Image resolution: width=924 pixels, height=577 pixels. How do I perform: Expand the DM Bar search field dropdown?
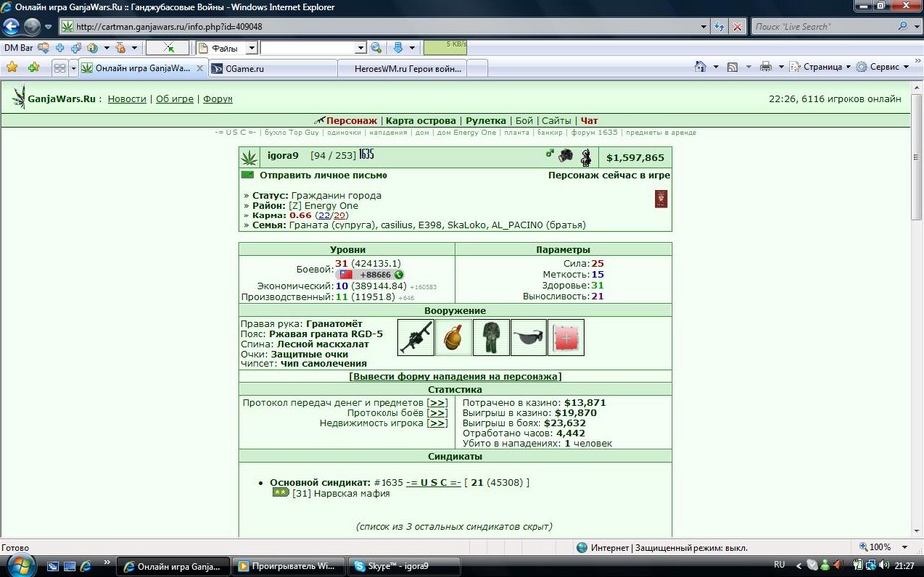click(x=361, y=48)
